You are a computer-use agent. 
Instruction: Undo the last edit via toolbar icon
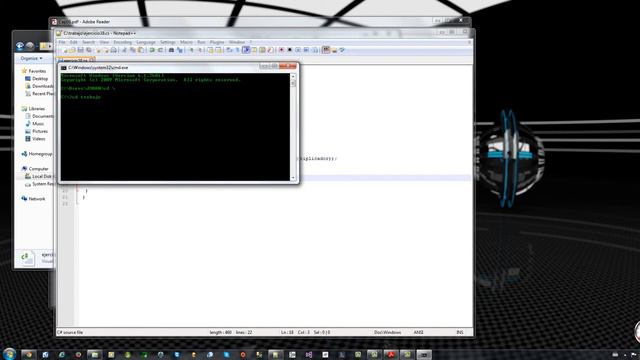click(x=152, y=50)
